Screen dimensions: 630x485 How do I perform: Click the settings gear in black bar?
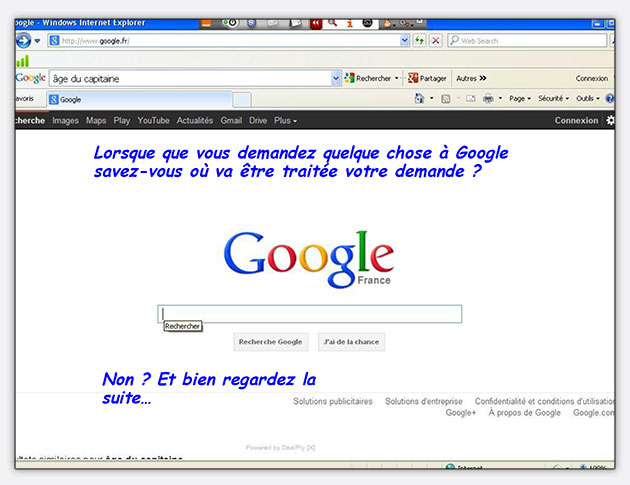610,120
